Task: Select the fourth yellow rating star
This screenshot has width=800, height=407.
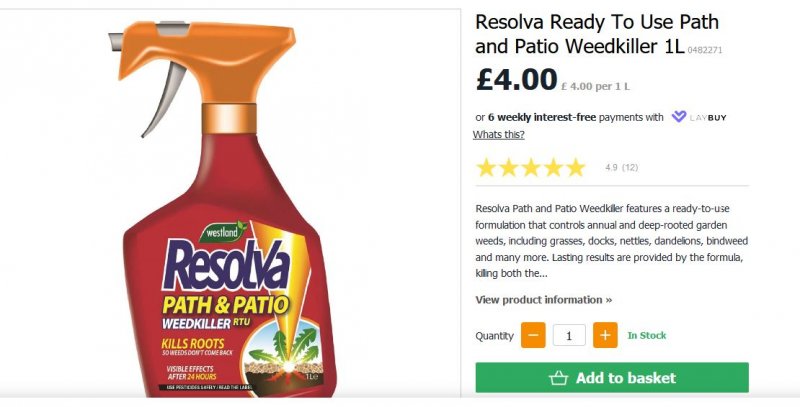Action: (553, 168)
